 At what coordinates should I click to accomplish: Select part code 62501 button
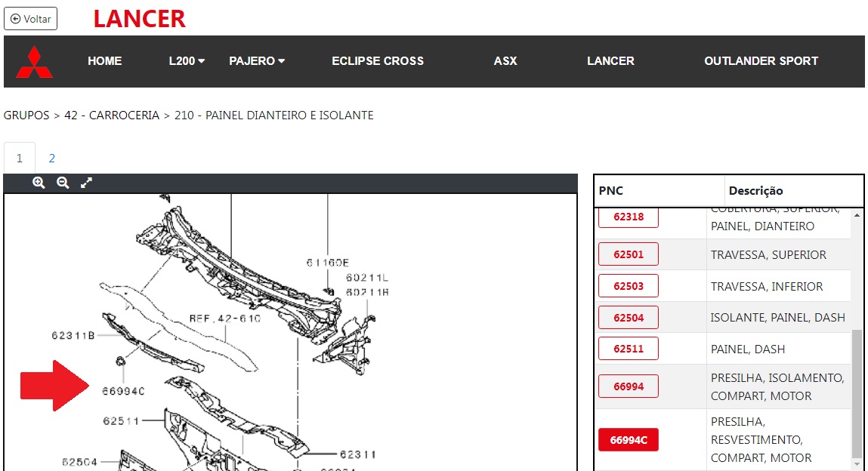click(628, 254)
